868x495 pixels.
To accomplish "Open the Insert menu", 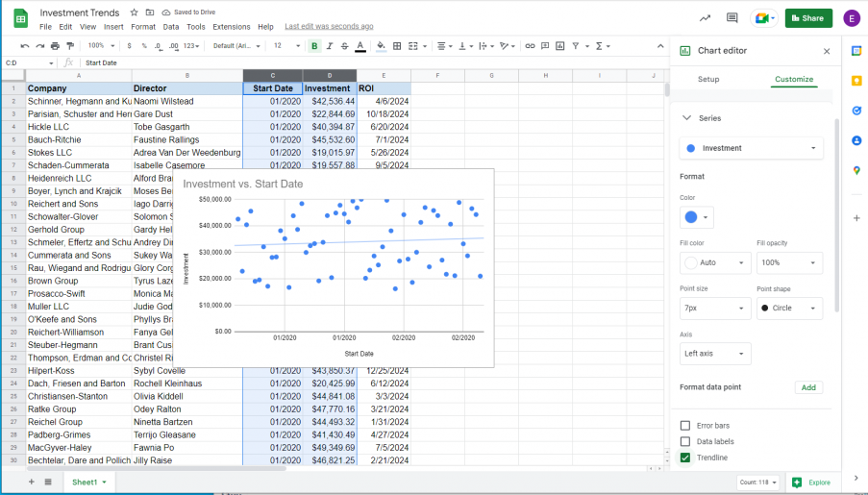I will pyautogui.click(x=113, y=27).
